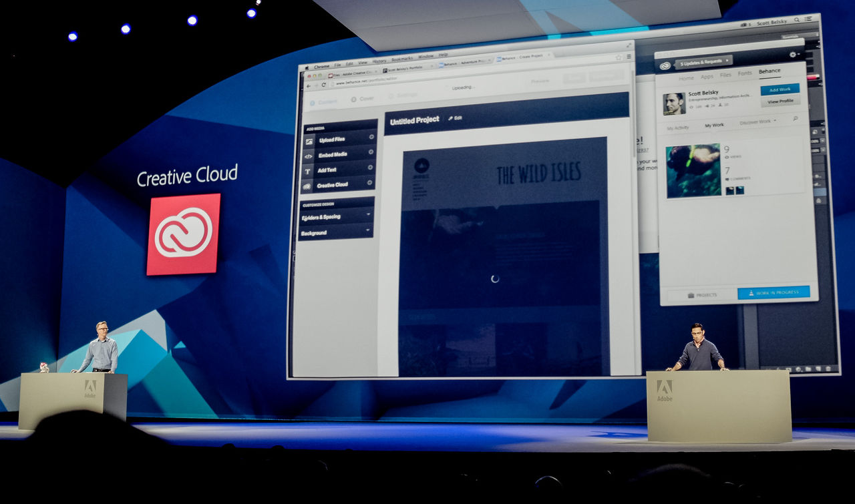Switch to the My Activity tab
This screenshot has width=855, height=504.
tap(678, 128)
